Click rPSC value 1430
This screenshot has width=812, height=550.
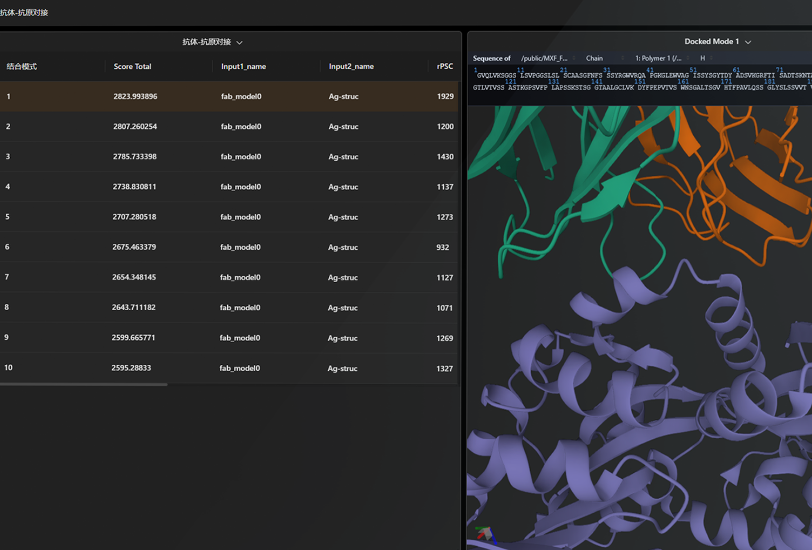(x=445, y=156)
